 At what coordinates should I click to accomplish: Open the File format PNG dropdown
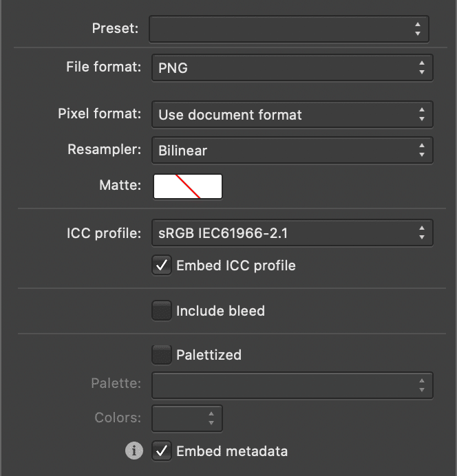(x=292, y=68)
